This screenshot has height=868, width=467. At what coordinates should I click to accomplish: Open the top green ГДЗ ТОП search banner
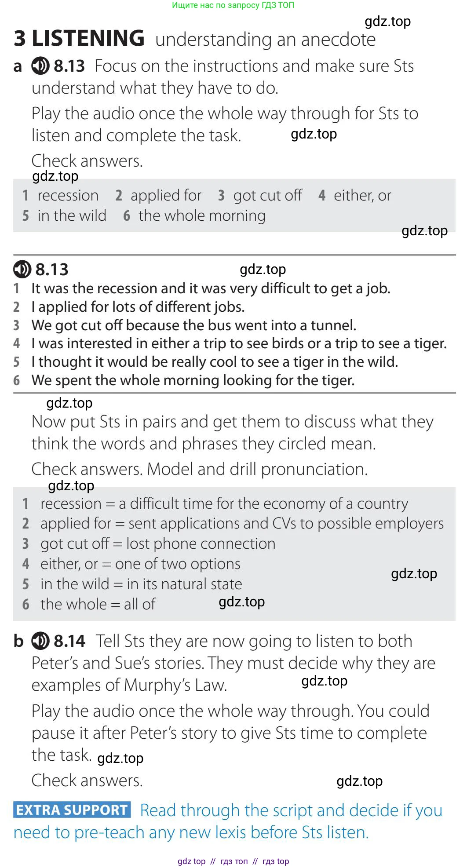(233, 5)
